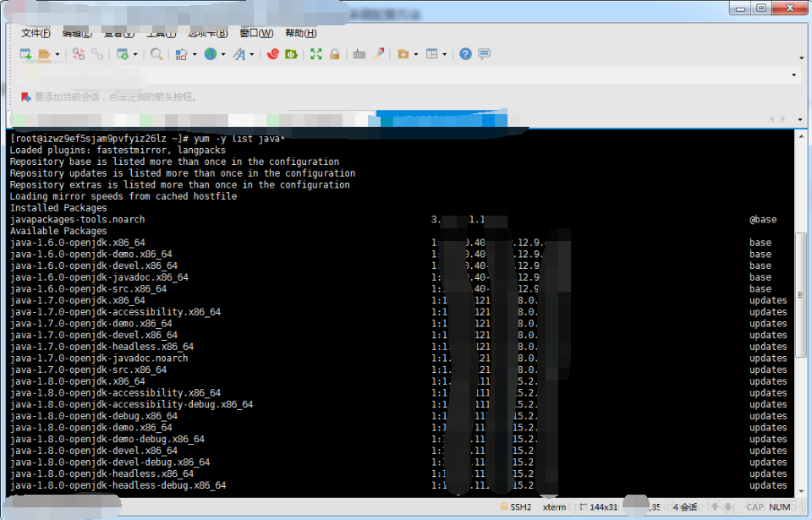This screenshot has width=812, height=520.
Task: Toggle the NUM indicator in status bar
Action: pos(780,507)
